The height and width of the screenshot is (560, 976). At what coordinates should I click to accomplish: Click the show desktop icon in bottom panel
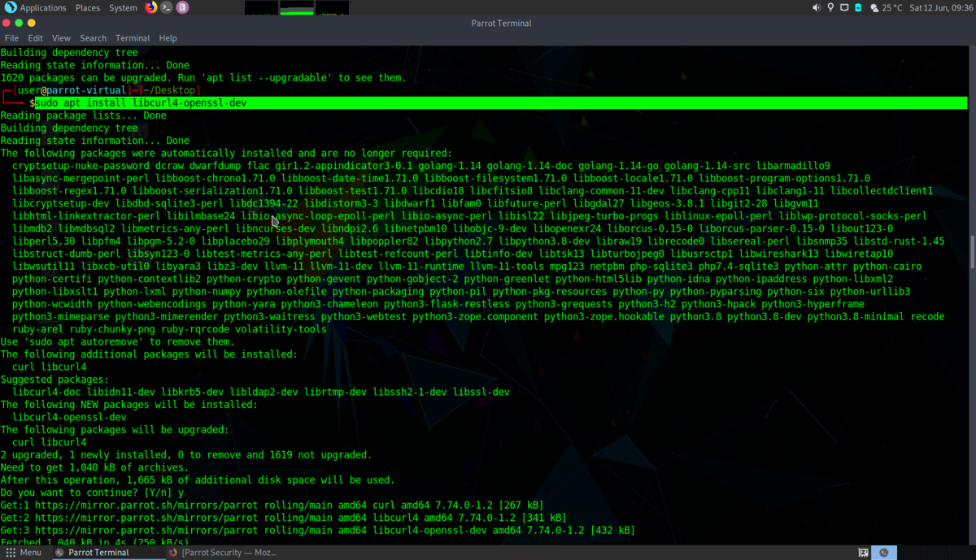pyautogui.click(x=863, y=553)
